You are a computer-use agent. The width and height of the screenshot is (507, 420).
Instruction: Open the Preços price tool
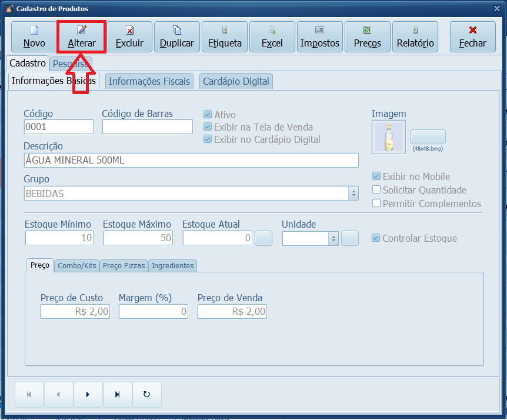[368, 37]
